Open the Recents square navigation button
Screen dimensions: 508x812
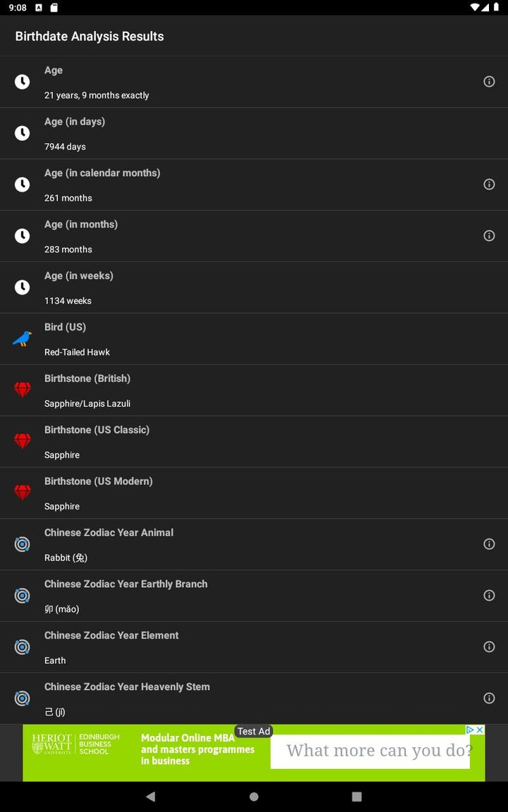click(x=356, y=795)
